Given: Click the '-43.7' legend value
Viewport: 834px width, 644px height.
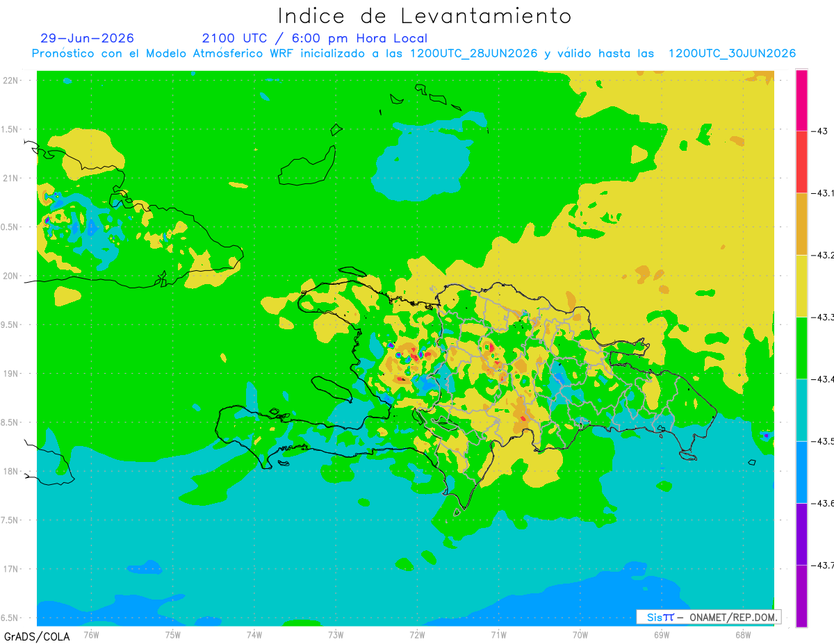Looking at the screenshot, I should pyautogui.click(x=822, y=565).
